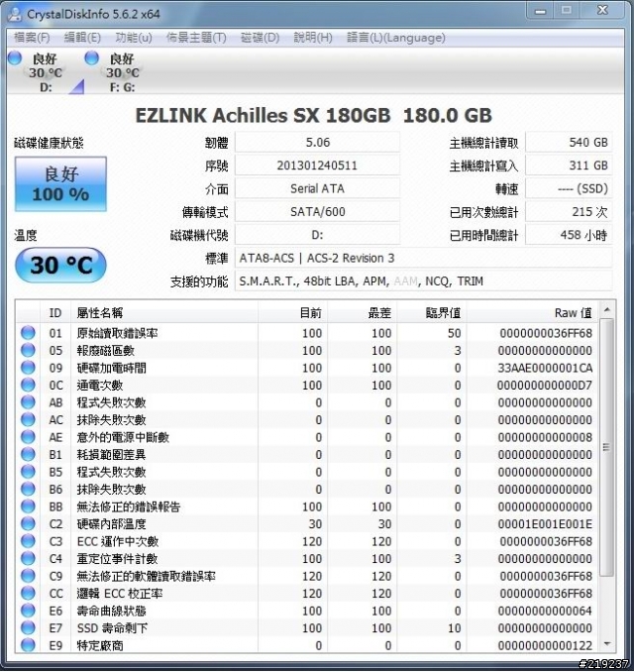Open the 佈景主題(T) menu
This screenshot has width=634, height=672.
pos(196,38)
